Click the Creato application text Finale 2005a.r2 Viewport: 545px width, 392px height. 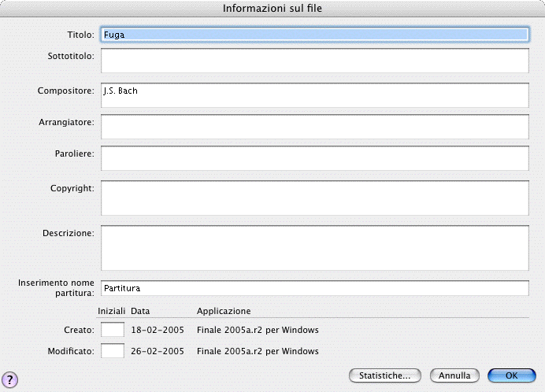pyautogui.click(x=258, y=330)
